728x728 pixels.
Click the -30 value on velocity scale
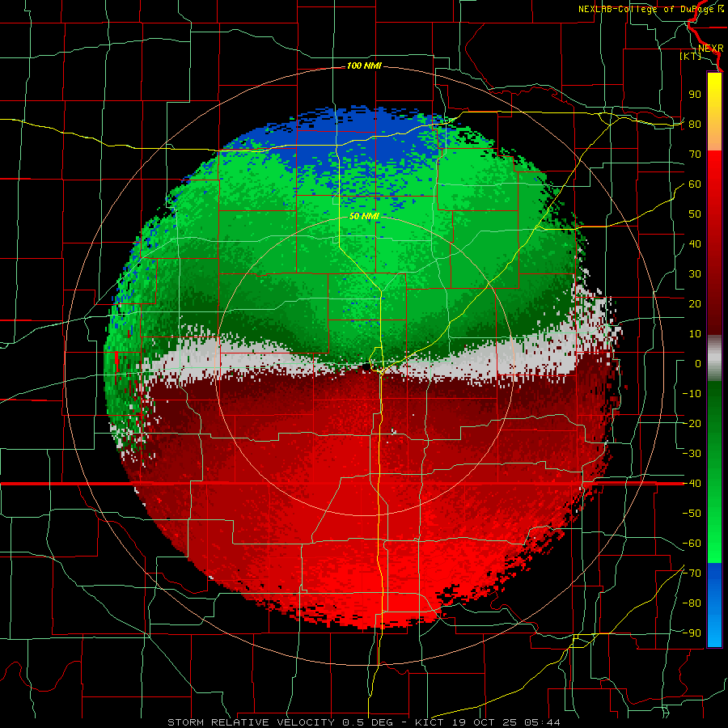click(x=692, y=454)
